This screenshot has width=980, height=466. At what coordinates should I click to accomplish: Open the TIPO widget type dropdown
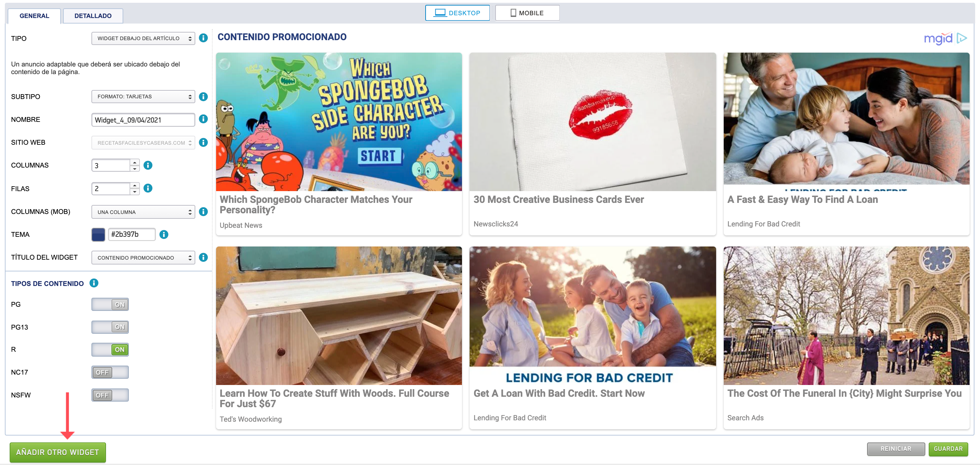[x=143, y=38]
